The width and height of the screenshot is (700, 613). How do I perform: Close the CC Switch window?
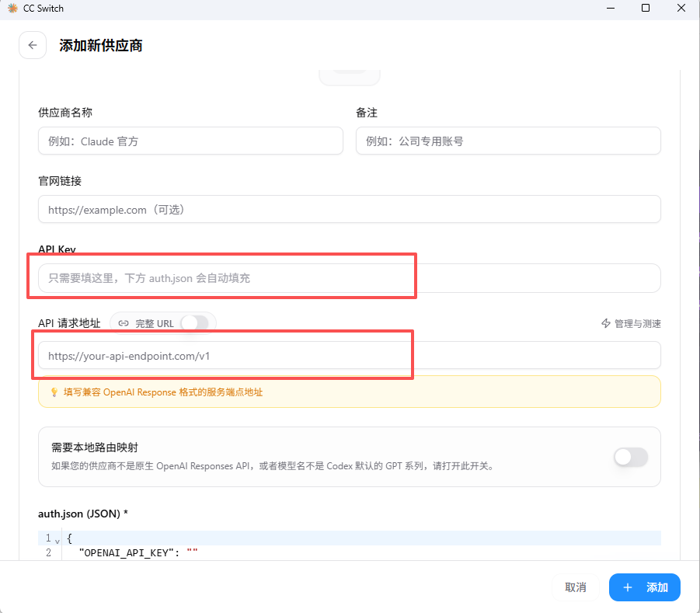tap(681, 8)
